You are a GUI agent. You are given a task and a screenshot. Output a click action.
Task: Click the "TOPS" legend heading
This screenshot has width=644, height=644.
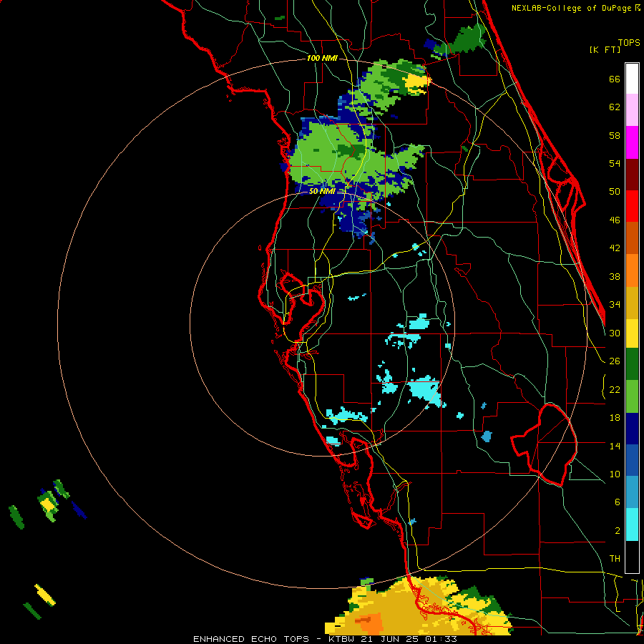[629, 42]
